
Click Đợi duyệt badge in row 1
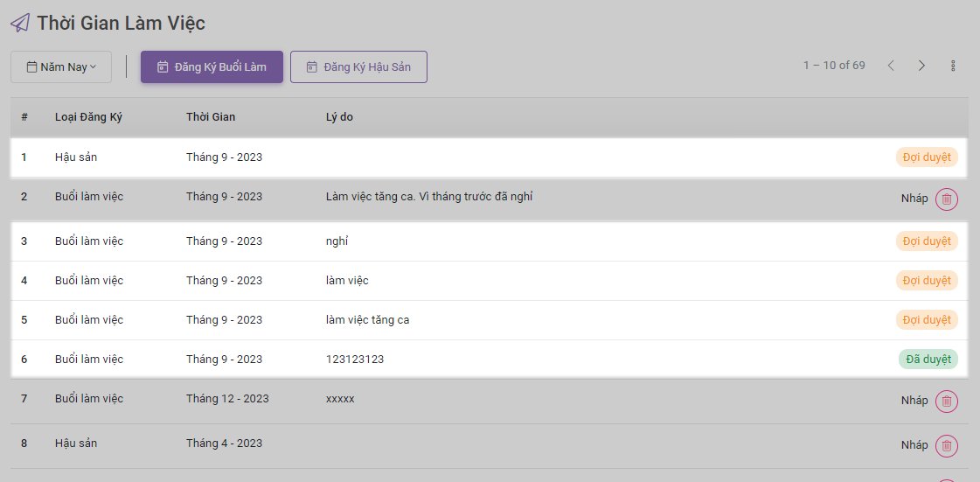(926, 157)
